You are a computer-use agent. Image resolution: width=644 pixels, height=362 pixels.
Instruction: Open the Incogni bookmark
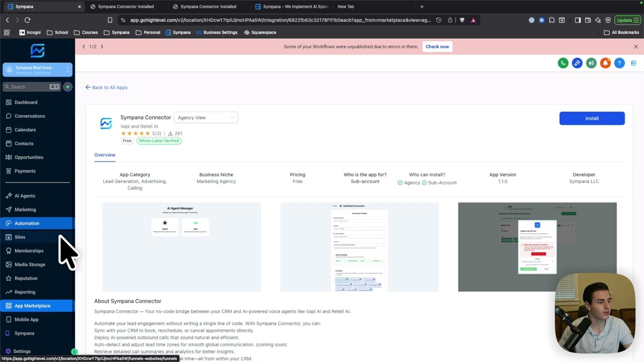tap(30, 32)
